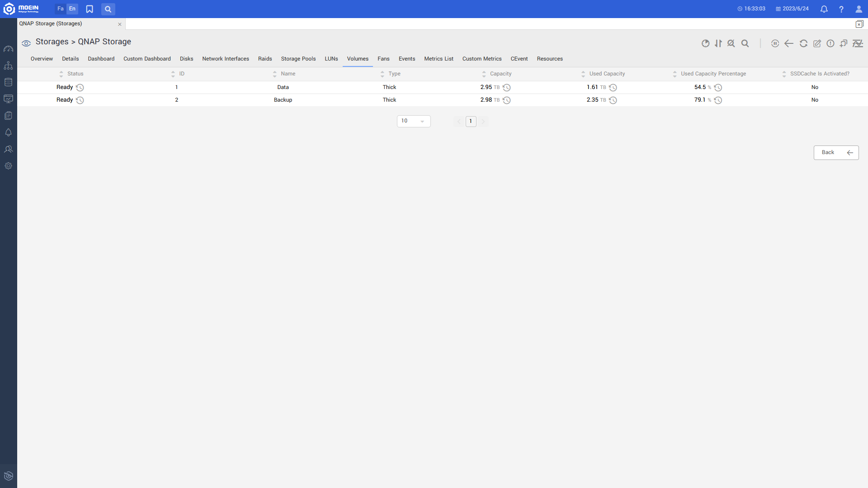Open notifications bell in top bar
This screenshot has height=488, width=868.
[x=824, y=9]
